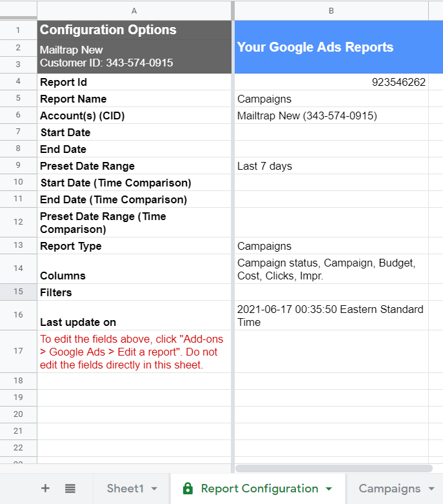This screenshot has width=443, height=504.
Task: Switch to the Campaigns sheet tab
Action: pos(389,489)
